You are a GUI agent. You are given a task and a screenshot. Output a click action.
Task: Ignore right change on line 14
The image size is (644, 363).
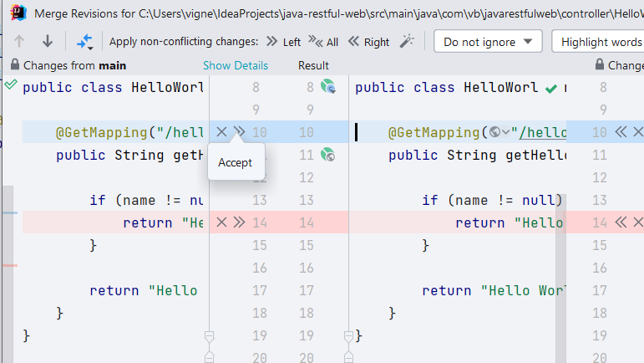click(638, 222)
